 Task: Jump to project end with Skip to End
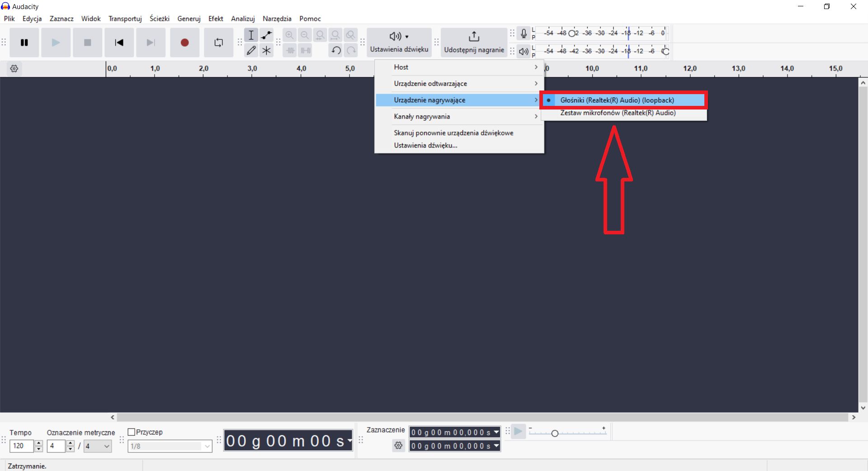click(x=151, y=43)
